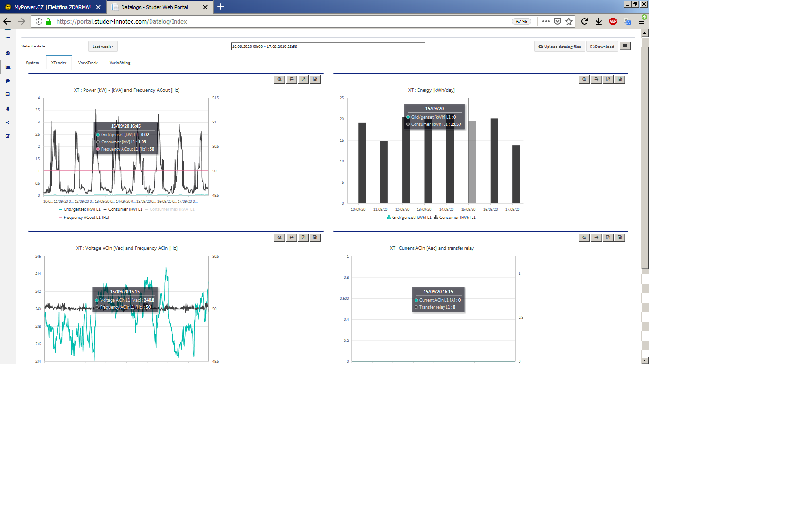This screenshot has width=812, height=511.
Task: Open the bell notifications sidebar icon
Action: click(x=8, y=109)
